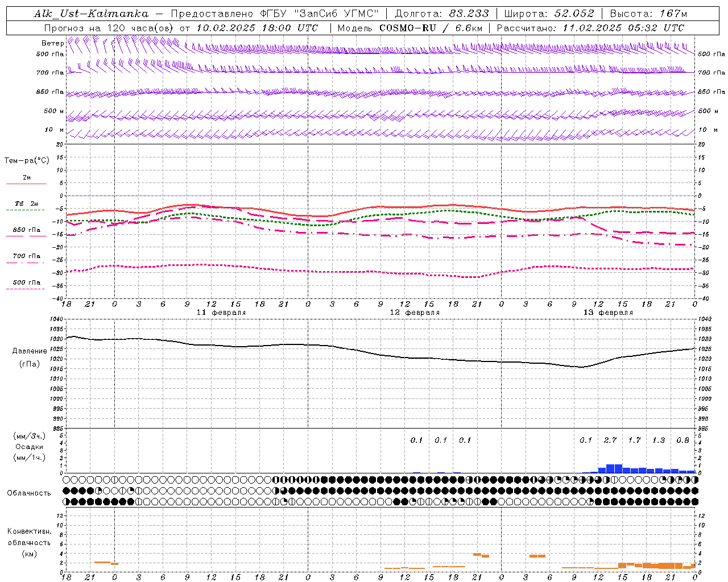Click the 'Осадки' precipitation label
The width and height of the screenshot is (728, 582).
30,447
